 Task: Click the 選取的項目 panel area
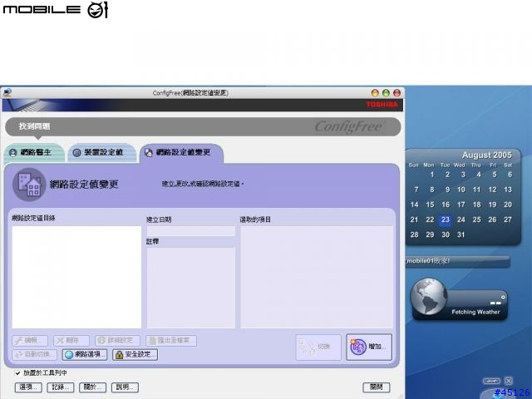tap(317, 277)
